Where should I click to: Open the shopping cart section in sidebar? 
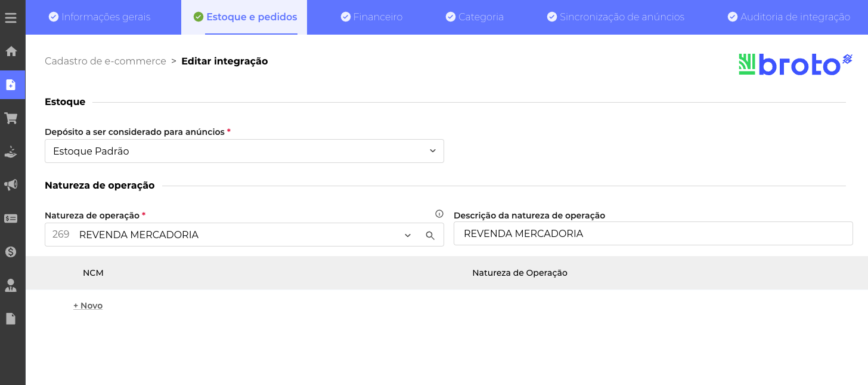click(x=11, y=118)
